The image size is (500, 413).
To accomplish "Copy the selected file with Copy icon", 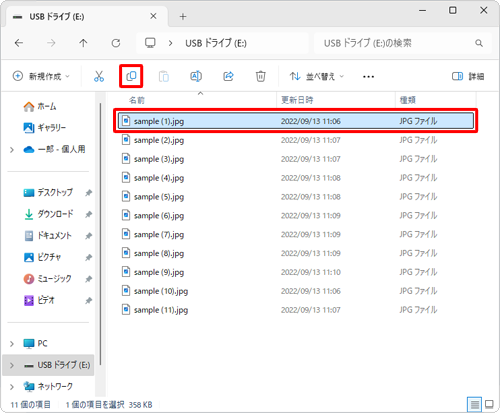I will tap(131, 76).
